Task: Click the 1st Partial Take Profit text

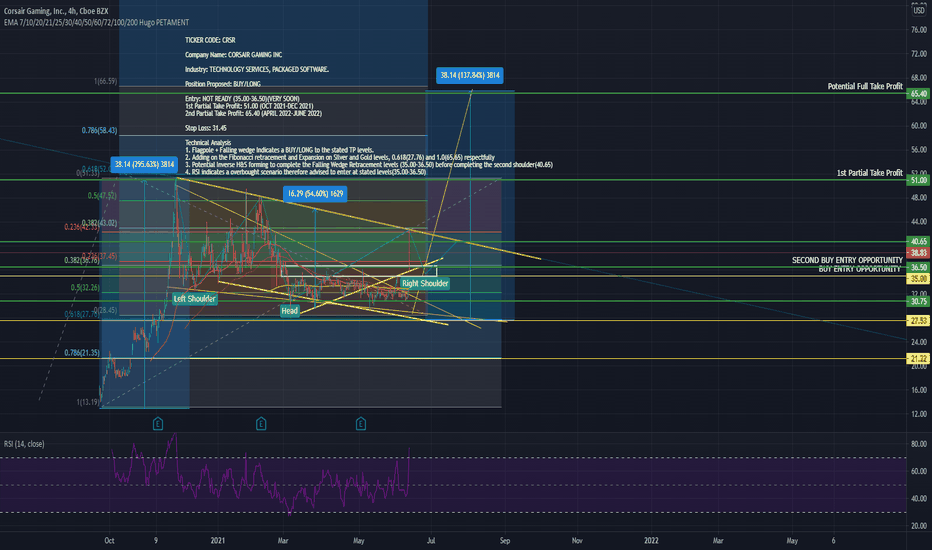Action: click(x=870, y=173)
